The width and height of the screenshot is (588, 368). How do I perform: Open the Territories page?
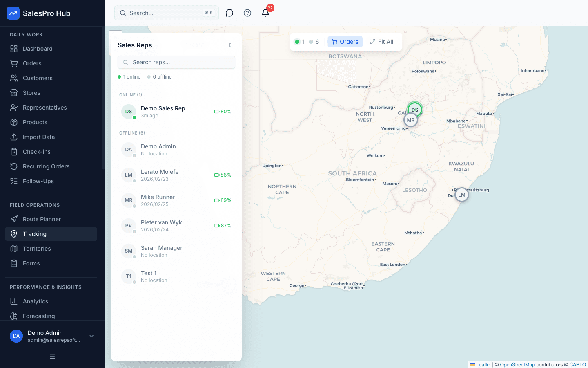[x=51, y=249]
